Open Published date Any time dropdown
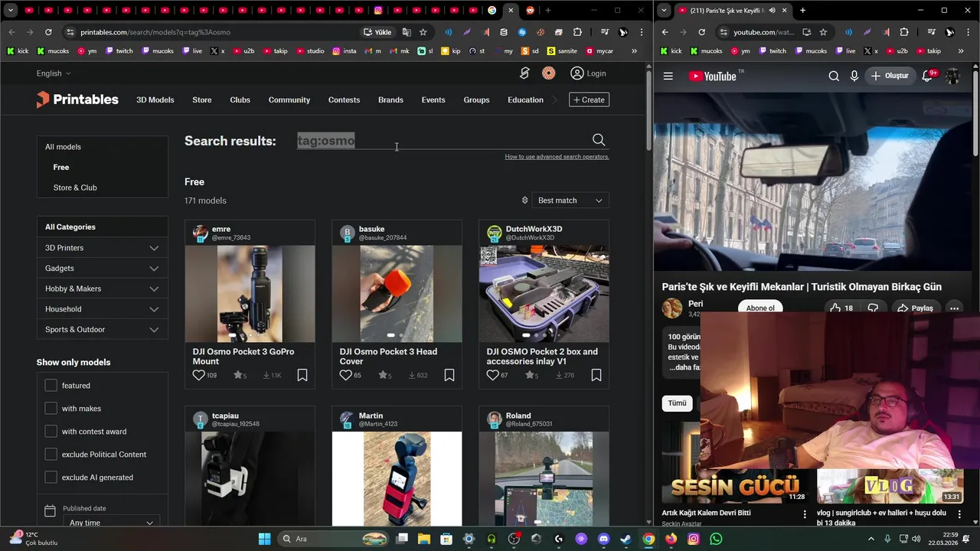The width and height of the screenshot is (980, 551). pyautogui.click(x=111, y=523)
